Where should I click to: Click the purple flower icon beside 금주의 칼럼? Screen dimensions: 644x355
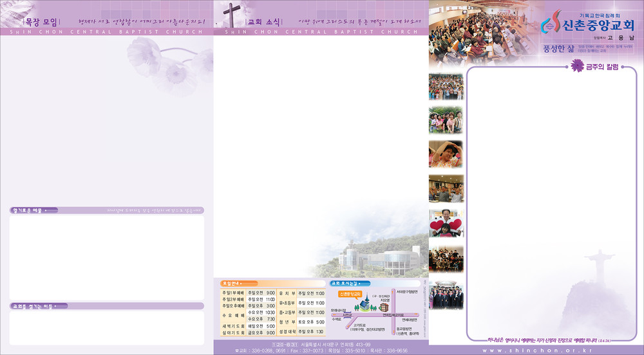tap(577, 65)
